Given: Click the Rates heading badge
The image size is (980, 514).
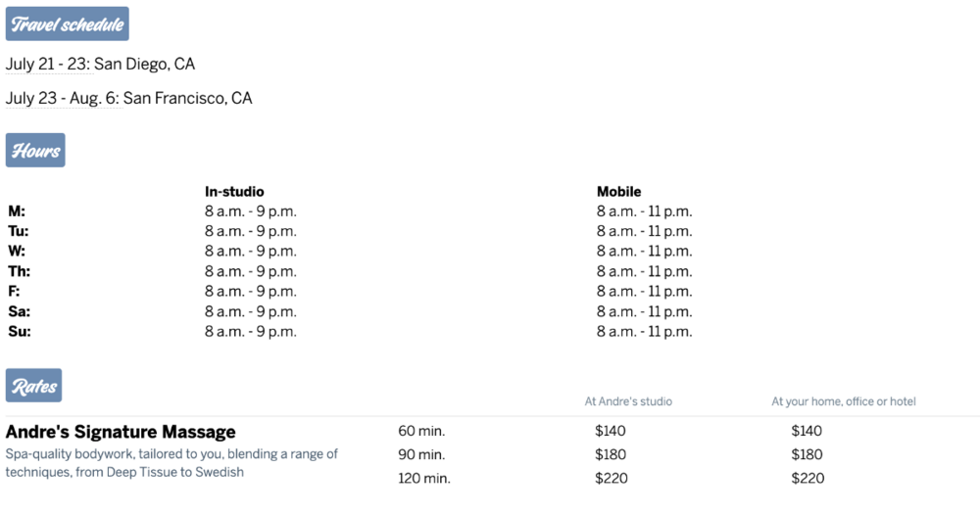Looking at the screenshot, I should point(33,386).
